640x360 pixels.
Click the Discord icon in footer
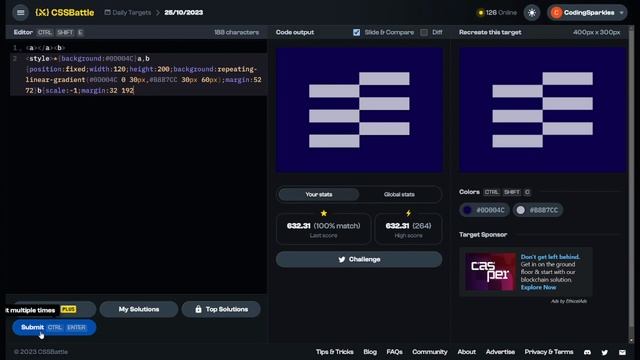pyautogui.click(x=587, y=352)
